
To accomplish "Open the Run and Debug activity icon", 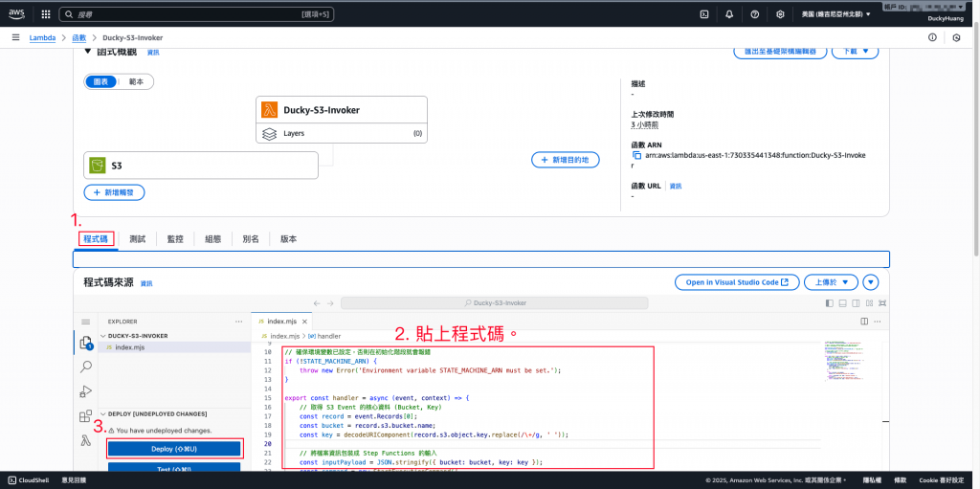I will pyautogui.click(x=85, y=391).
